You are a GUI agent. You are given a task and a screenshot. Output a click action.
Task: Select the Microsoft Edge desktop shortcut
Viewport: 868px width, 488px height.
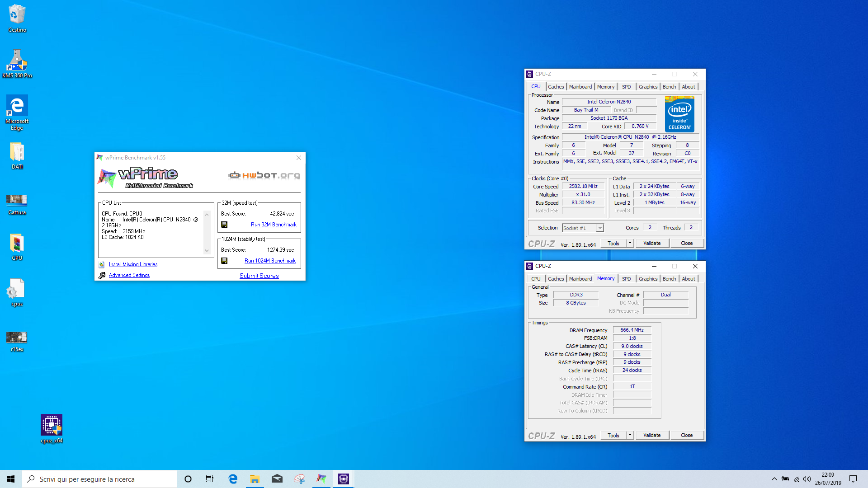click(x=17, y=113)
